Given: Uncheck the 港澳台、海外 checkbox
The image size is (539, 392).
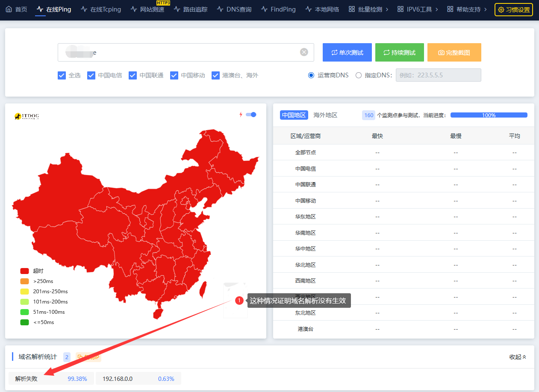Looking at the screenshot, I should click(216, 75).
